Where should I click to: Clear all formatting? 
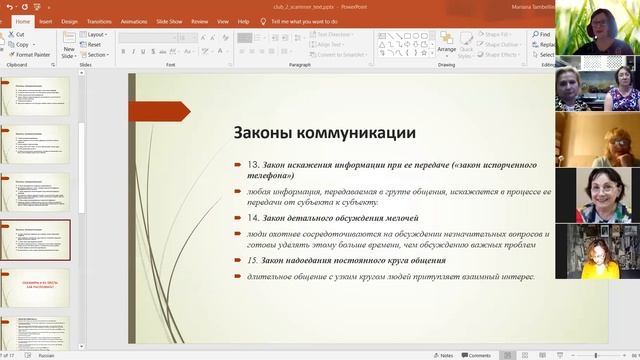(x=225, y=38)
